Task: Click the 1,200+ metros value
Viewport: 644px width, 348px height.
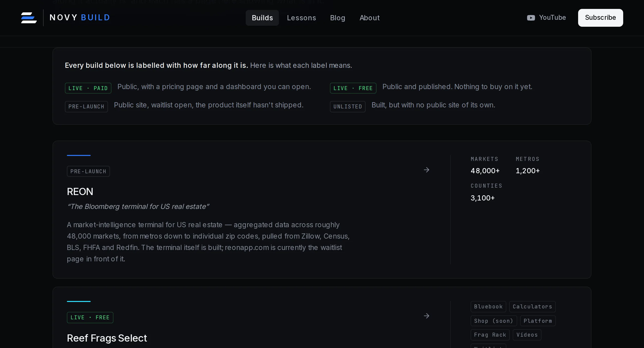Action: pyautogui.click(x=528, y=171)
